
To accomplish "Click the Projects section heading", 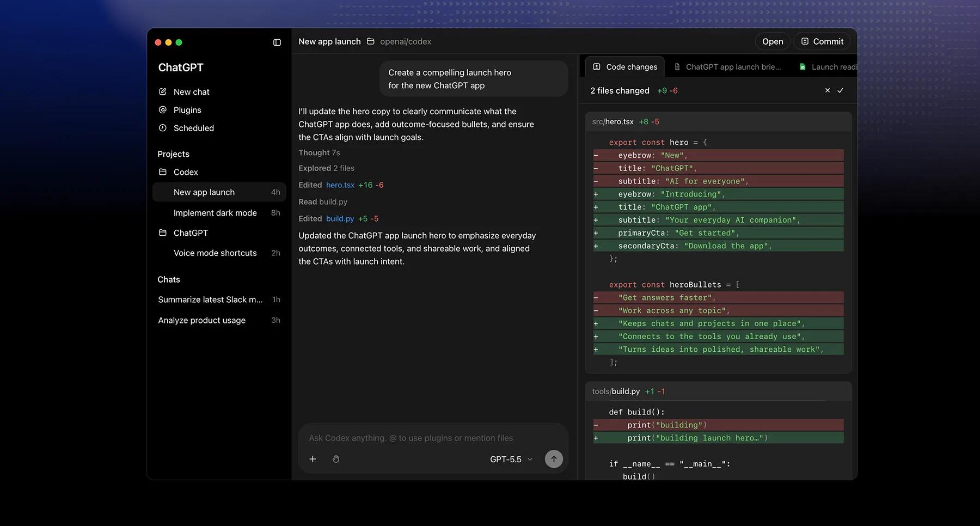I will pos(174,154).
